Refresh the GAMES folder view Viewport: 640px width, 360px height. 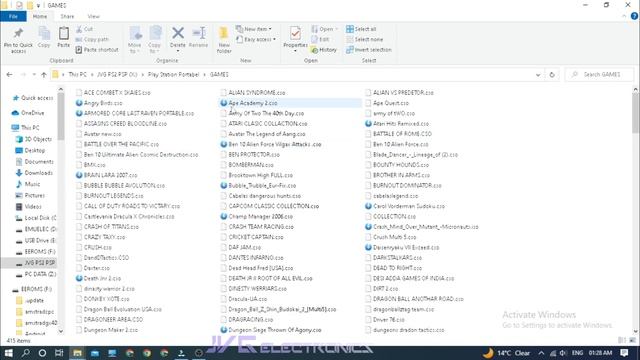pos(552,75)
